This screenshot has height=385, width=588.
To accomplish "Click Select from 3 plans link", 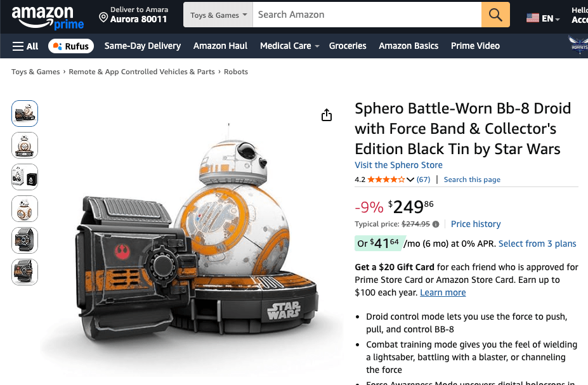I will pos(537,244).
